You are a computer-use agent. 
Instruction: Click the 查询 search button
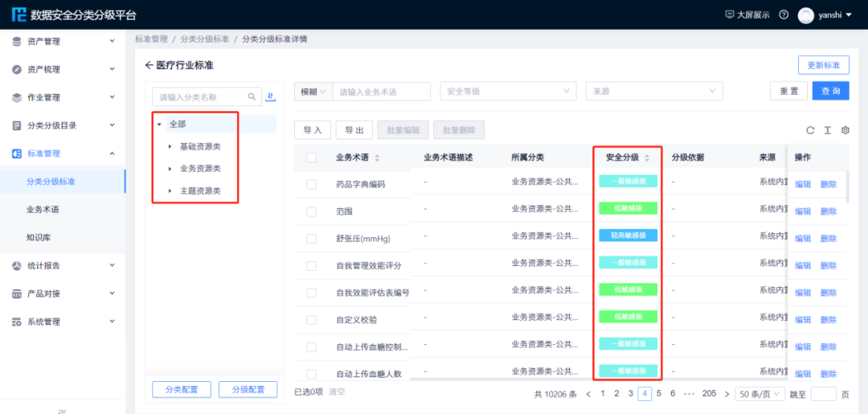[830, 92]
